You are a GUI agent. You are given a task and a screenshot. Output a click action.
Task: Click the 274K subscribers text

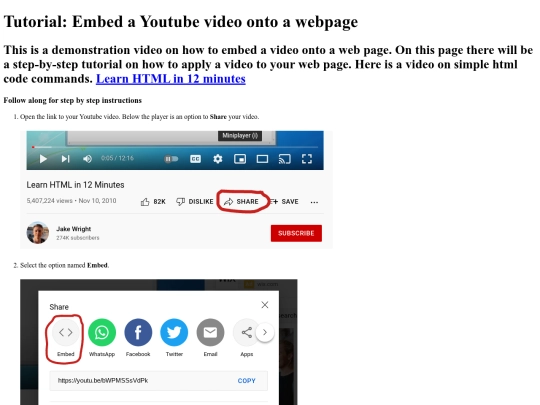coord(78,238)
